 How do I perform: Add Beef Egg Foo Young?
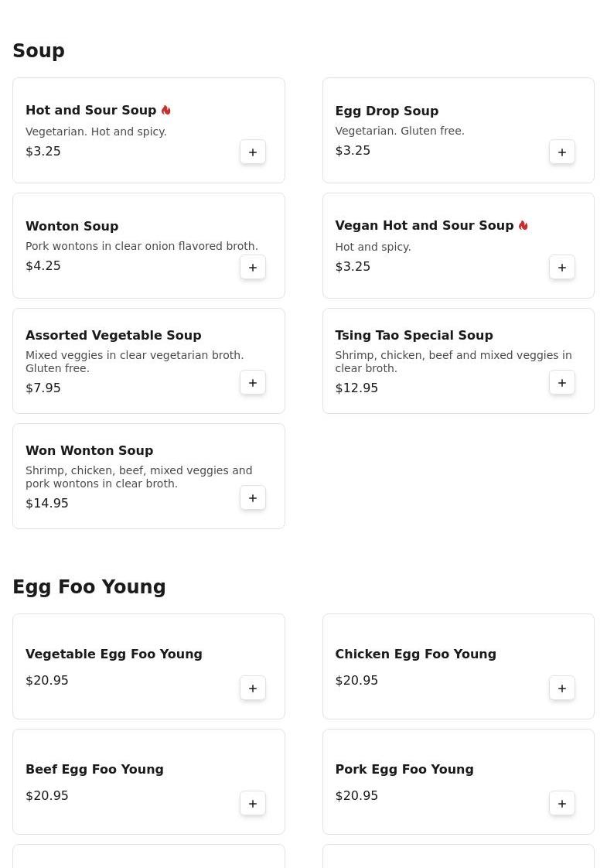[253, 804]
